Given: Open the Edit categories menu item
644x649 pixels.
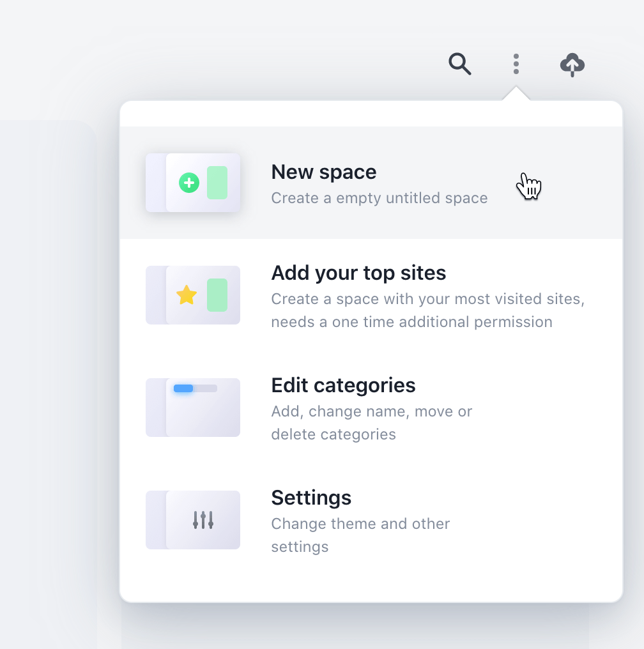Looking at the screenshot, I should (x=371, y=408).
